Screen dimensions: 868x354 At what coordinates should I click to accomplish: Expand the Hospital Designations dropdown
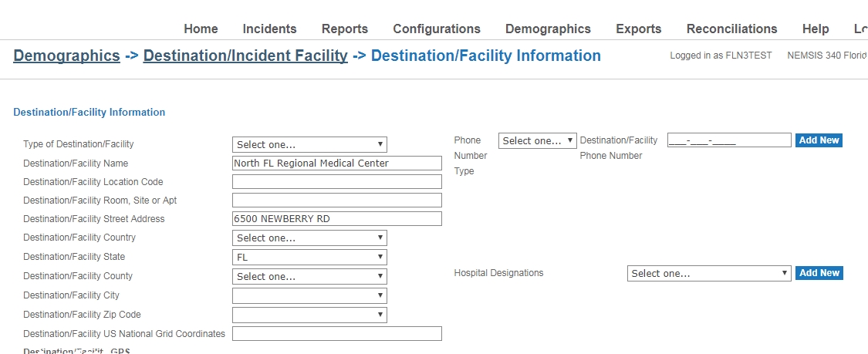709,273
